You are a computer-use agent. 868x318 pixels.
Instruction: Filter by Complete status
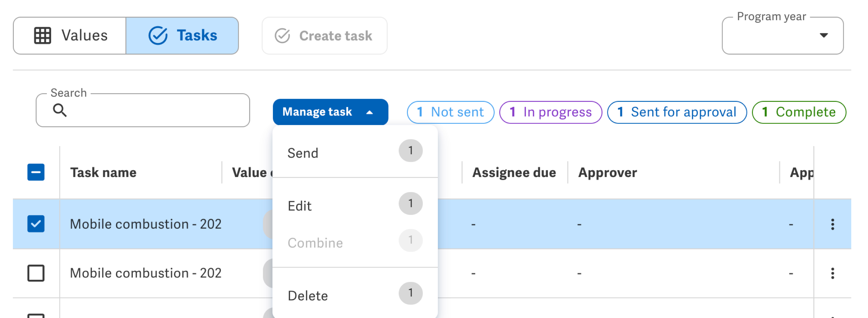click(799, 112)
